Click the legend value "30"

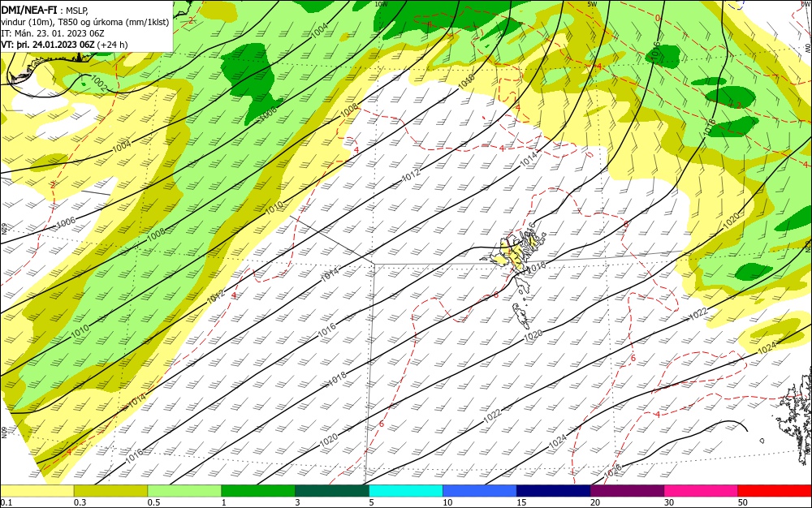coord(669,503)
